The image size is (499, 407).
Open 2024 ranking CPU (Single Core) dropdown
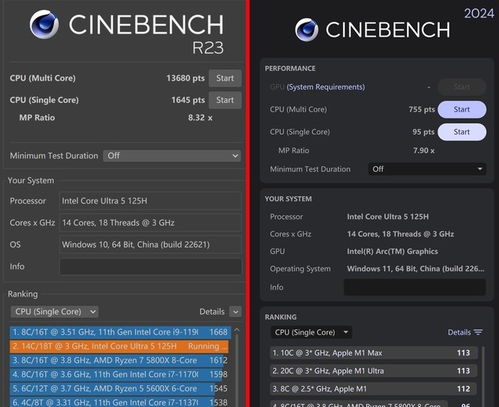click(x=311, y=332)
